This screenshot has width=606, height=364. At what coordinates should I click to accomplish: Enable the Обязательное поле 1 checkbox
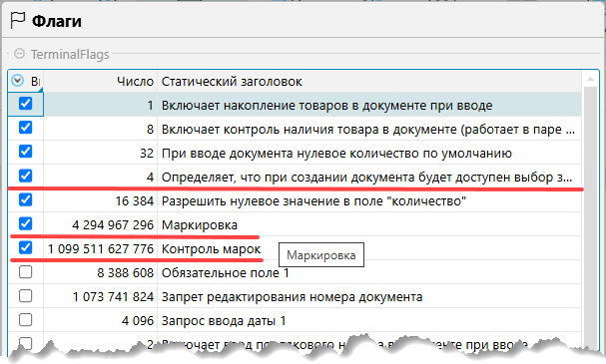[26, 272]
